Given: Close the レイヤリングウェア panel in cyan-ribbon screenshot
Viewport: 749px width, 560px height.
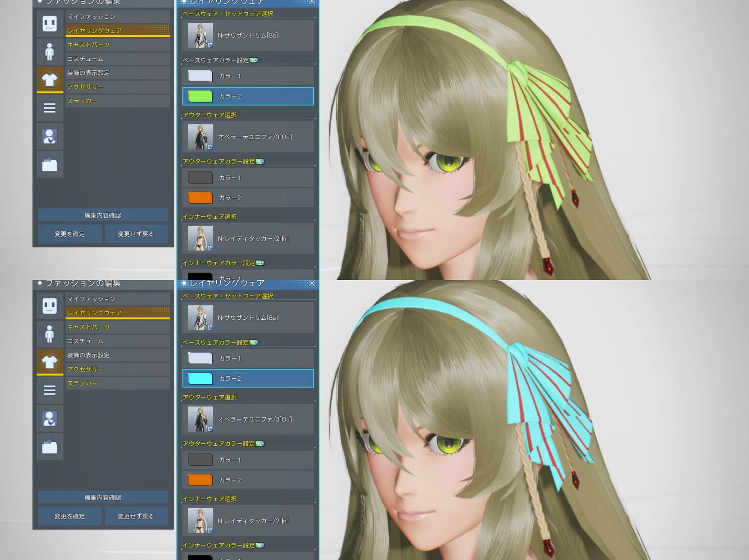Looking at the screenshot, I should pyautogui.click(x=312, y=283).
